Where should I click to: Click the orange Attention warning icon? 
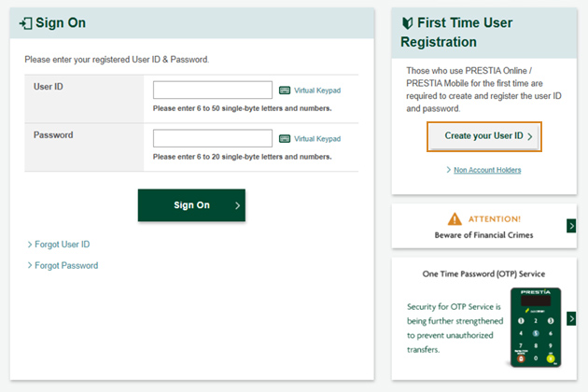pos(455,218)
